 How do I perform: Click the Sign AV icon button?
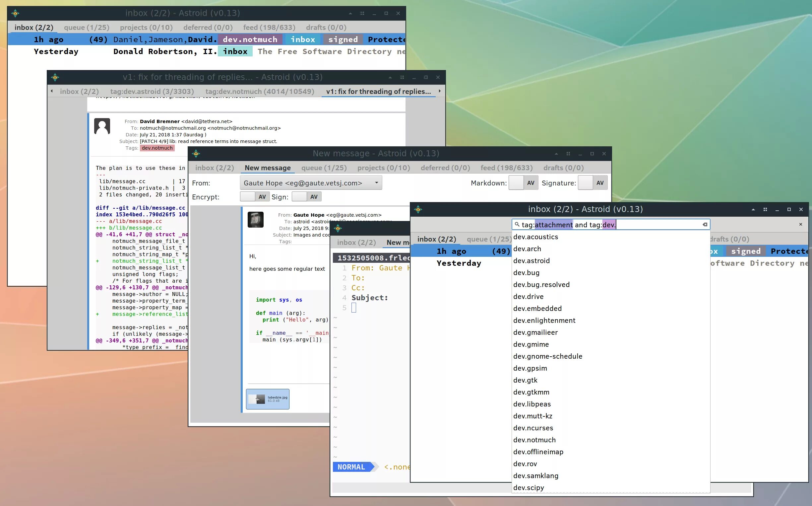point(314,196)
